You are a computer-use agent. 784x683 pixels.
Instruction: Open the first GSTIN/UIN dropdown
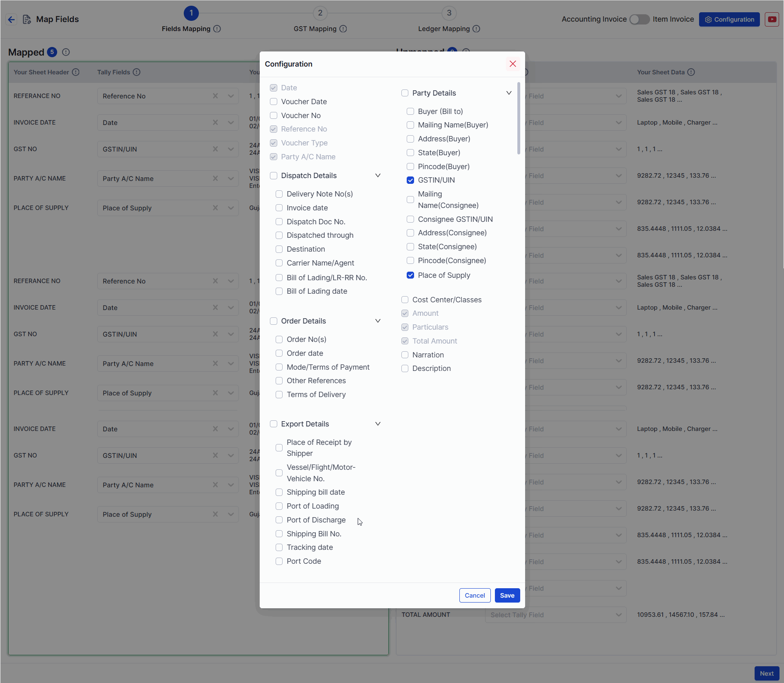pyautogui.click(x=231, y=149)
